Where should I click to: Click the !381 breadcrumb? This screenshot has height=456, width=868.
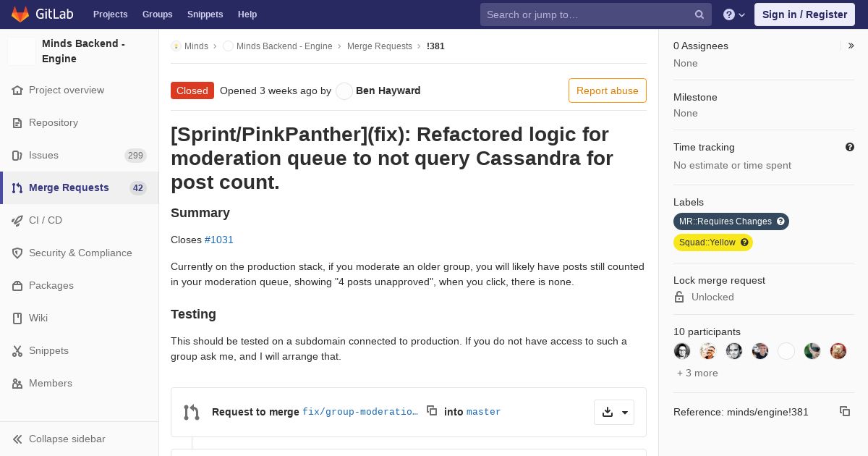pyautogui.click(x=435, y=46)
